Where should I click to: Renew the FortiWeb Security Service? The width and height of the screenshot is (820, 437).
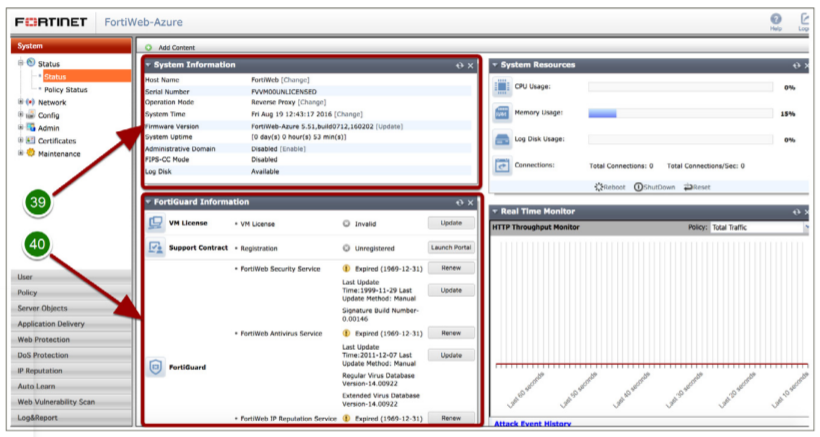tap(451, 268)
